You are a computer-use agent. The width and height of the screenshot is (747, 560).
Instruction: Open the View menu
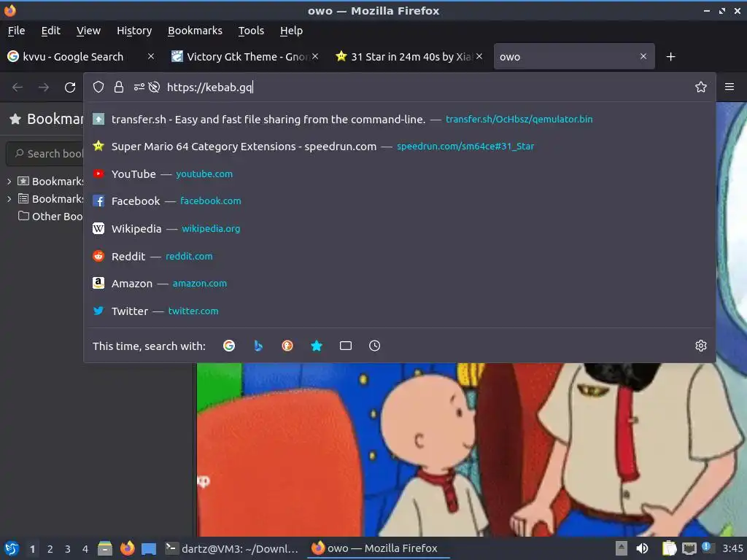click(x=88, y=31)
